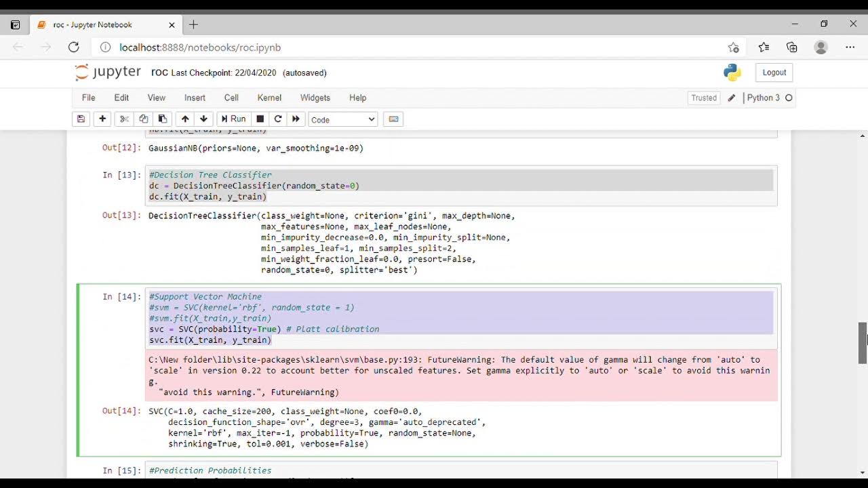Paste cells below icon in toolbar
The image size is (868, 488).
click(163, 119)
